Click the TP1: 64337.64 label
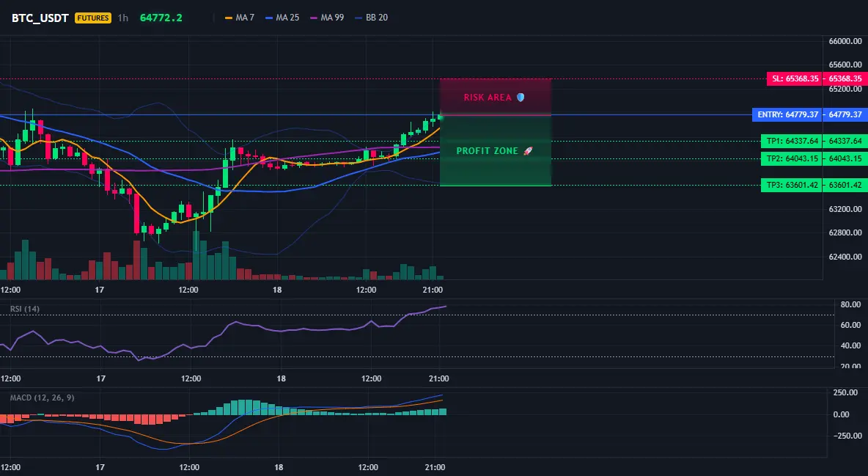This screenshot has width=868, height=476. click(x=792, y=141)
